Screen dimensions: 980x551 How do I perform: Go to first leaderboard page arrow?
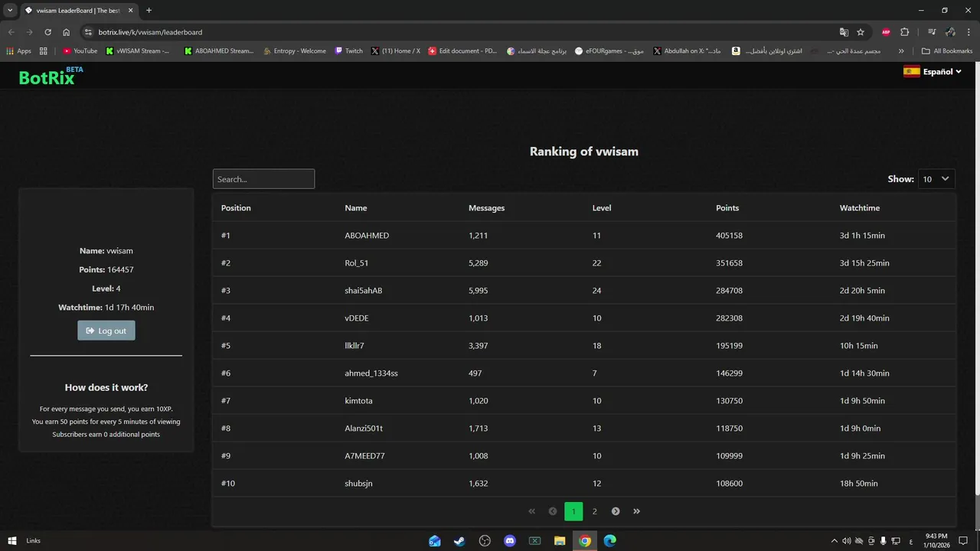(532, 511)
